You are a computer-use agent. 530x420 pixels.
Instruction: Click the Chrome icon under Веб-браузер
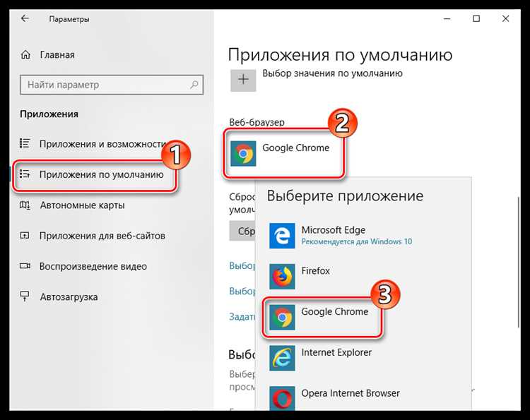coord(243,154)
